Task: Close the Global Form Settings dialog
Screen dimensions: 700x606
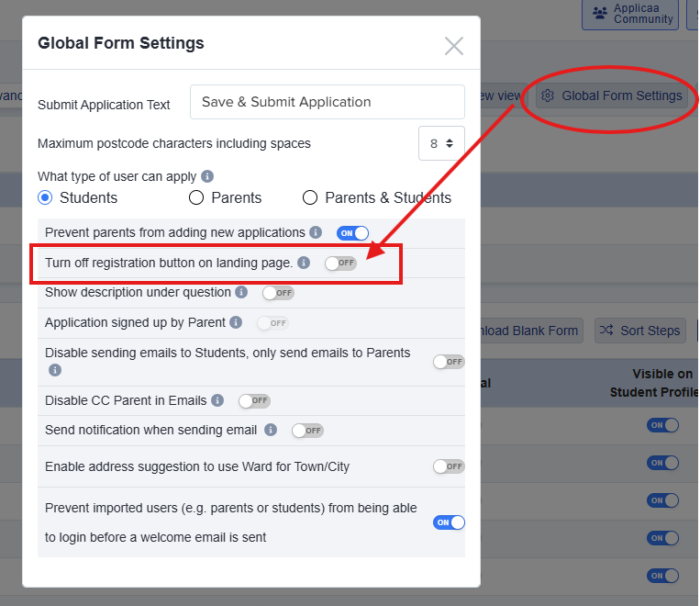Action: point(454,46)
